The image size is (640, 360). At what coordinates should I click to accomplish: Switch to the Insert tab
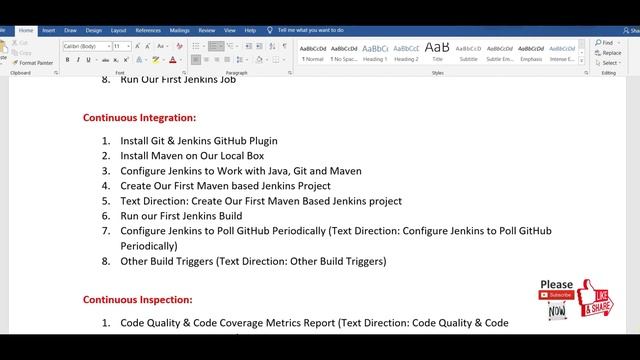[49, 30]
